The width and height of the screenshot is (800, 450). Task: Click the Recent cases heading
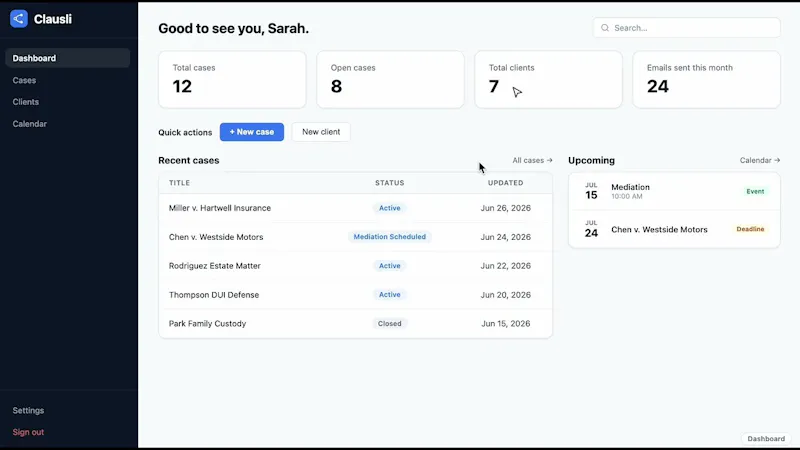tap(189, 160)
